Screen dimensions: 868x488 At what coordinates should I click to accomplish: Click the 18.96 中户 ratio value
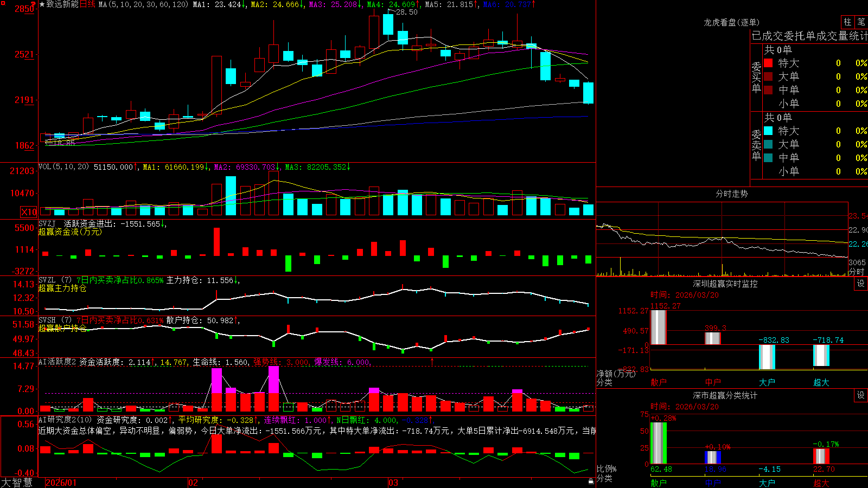tap(716, 469)
